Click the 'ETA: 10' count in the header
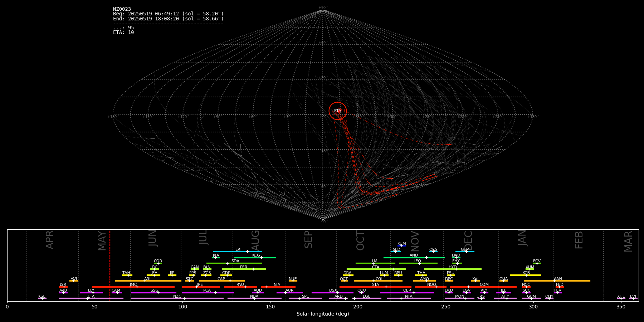 [123, 32]
